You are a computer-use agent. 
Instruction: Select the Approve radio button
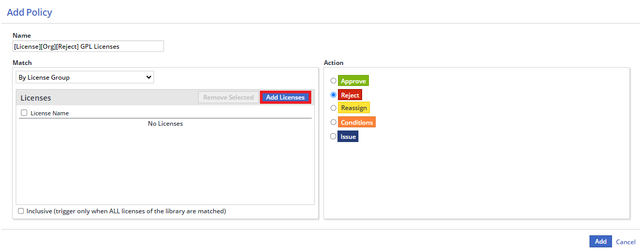click(333, 81)
